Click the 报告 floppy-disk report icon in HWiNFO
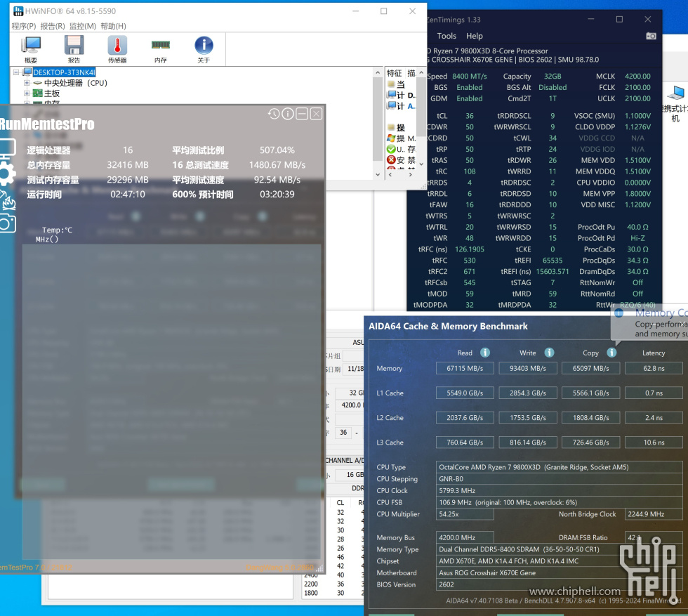The width and height of the screenshot is (688, 616). click(x=74, y=49)
